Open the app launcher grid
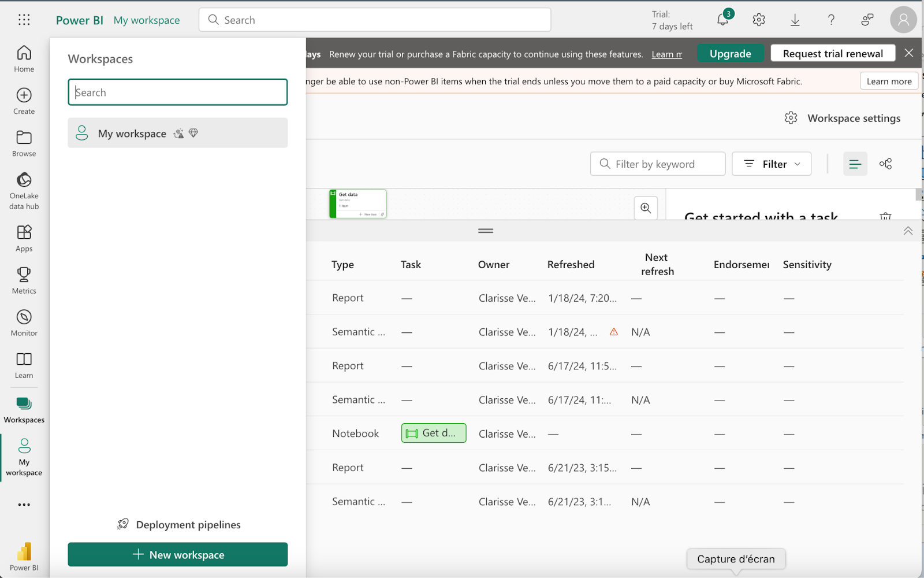 click(x=24, y=20)
